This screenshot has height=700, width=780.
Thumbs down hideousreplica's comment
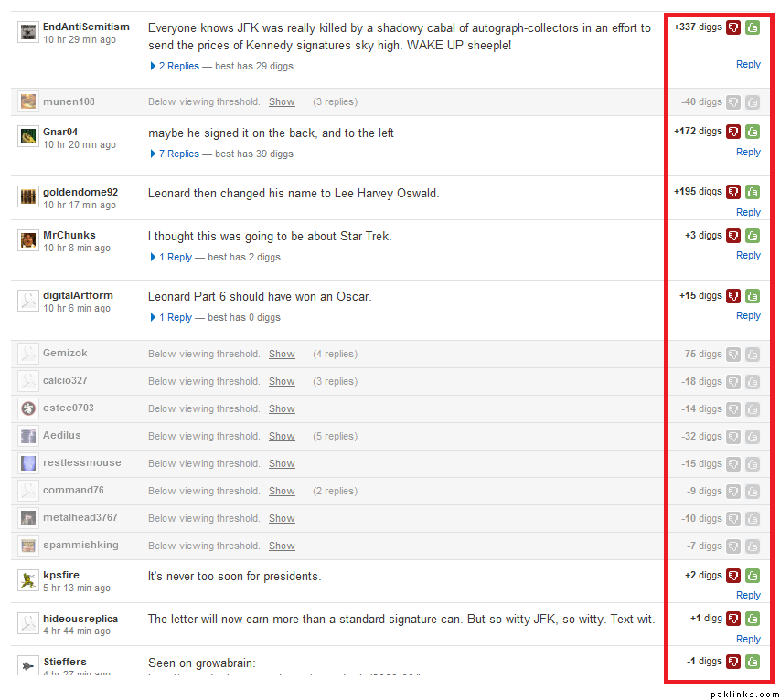(733, 619)
